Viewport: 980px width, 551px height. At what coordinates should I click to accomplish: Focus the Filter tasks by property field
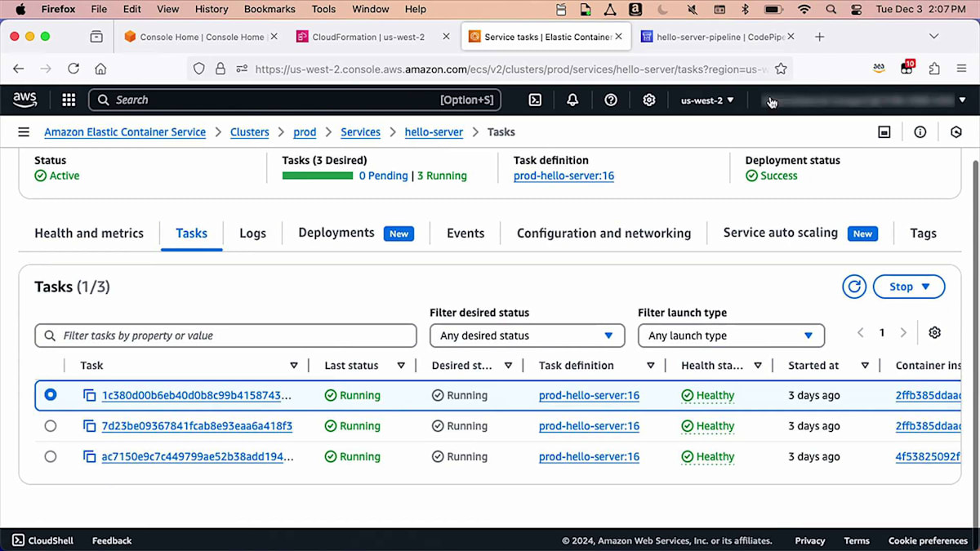coord(225,335)
